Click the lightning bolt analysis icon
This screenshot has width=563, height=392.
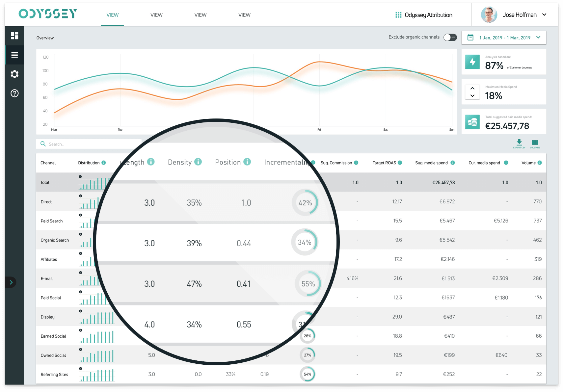(x=472, y=62)
